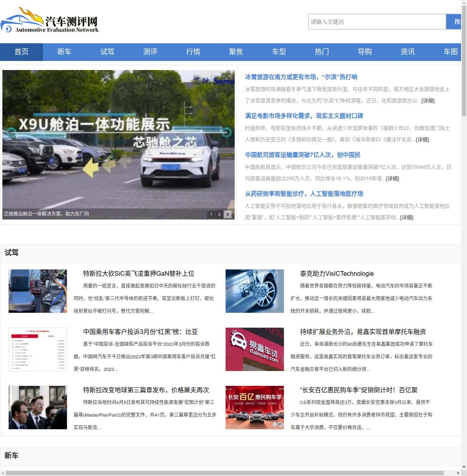This screenshot has height=476, width=467.
Task: Open the car suspension wheel thumbnail
Action: coord(255,291)
